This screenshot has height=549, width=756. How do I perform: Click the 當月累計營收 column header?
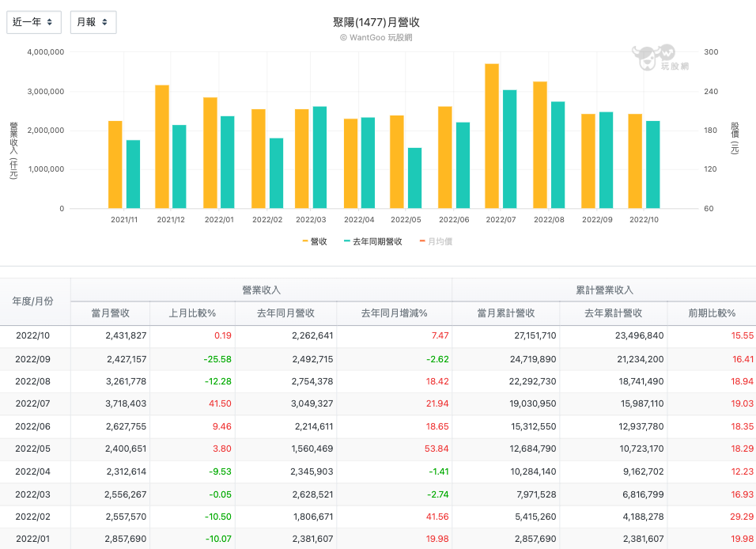(x=506, y=313)
